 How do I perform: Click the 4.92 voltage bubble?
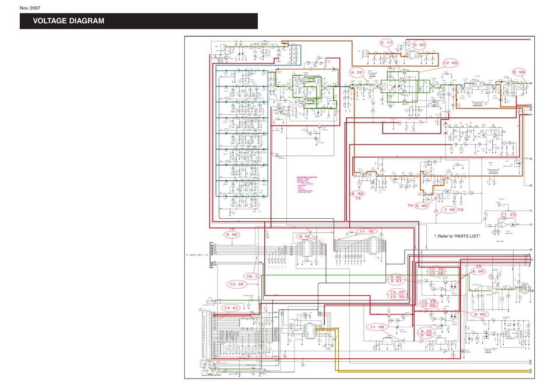pos(305,236)
